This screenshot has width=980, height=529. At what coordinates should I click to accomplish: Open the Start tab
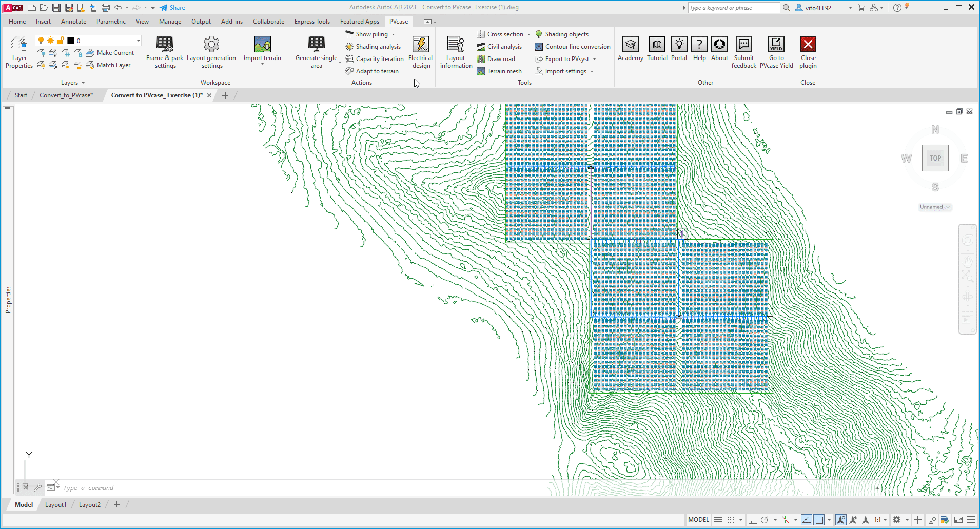(x=21, y=95)
